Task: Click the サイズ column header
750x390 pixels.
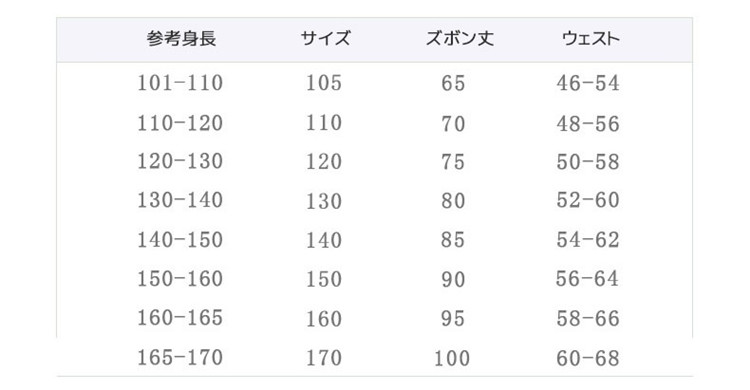Action: tap(326, 38)
